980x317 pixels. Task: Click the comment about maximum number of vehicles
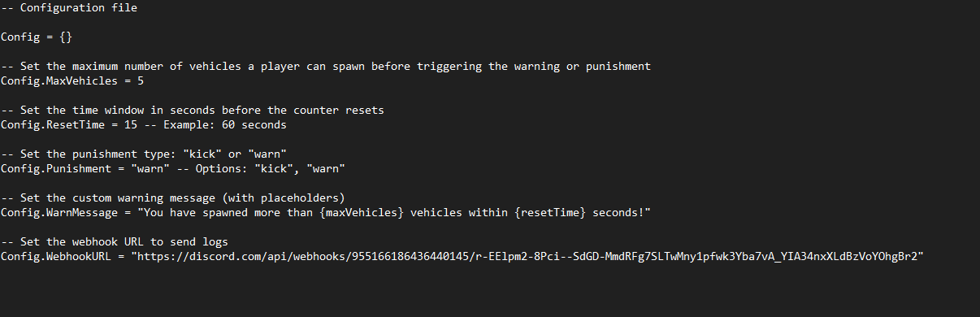(x=326, y=67)
